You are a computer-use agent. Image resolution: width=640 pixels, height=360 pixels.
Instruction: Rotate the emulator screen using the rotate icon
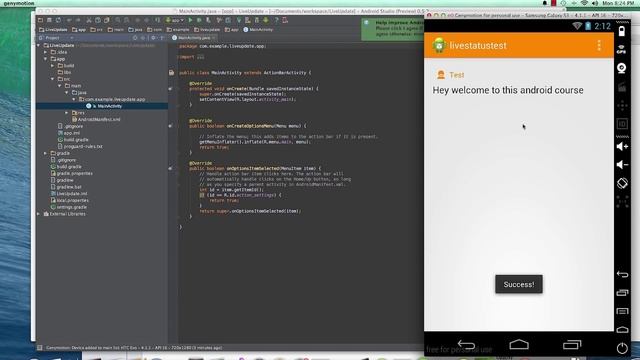[622, 183]
